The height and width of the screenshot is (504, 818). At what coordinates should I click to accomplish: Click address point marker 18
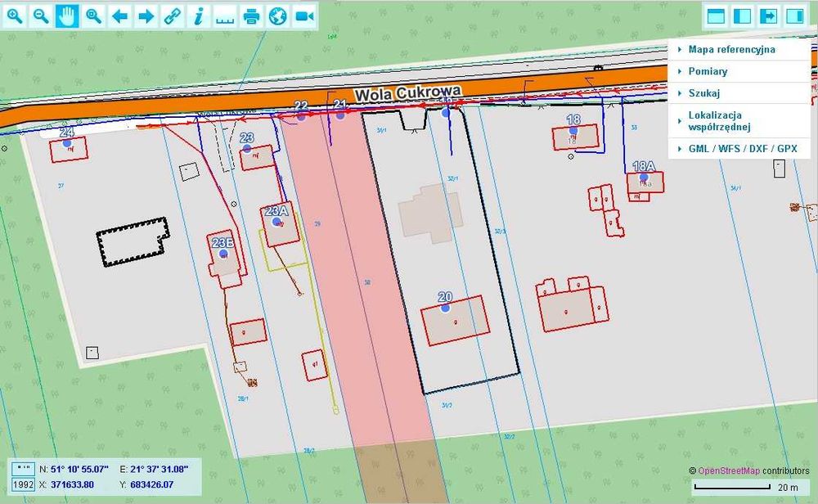tap(573, 130)
